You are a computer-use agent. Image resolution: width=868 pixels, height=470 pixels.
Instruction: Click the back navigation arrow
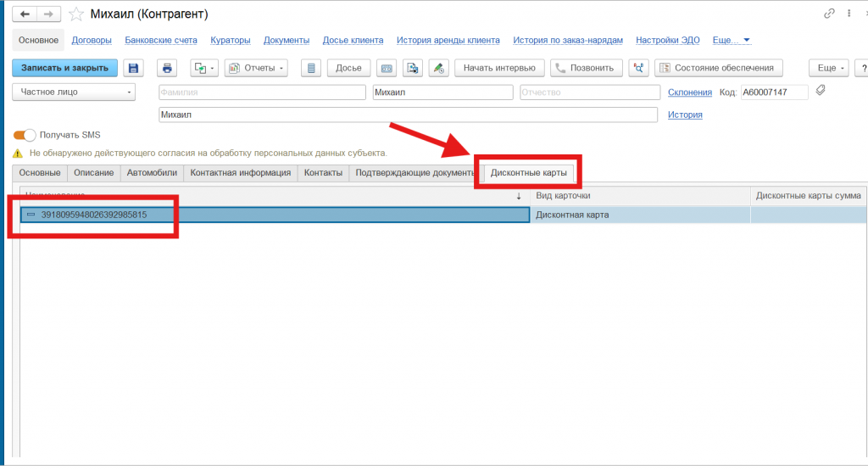tap(25, 14)
